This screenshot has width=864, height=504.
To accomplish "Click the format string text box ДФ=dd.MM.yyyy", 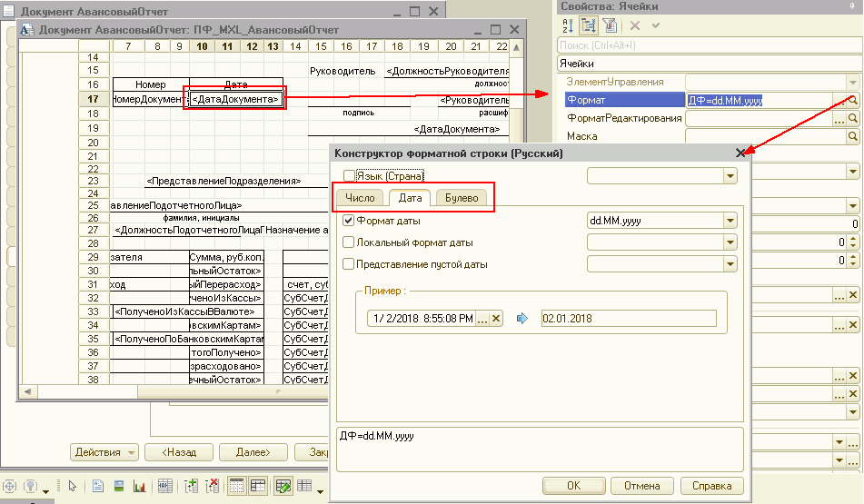I will 540,450.
